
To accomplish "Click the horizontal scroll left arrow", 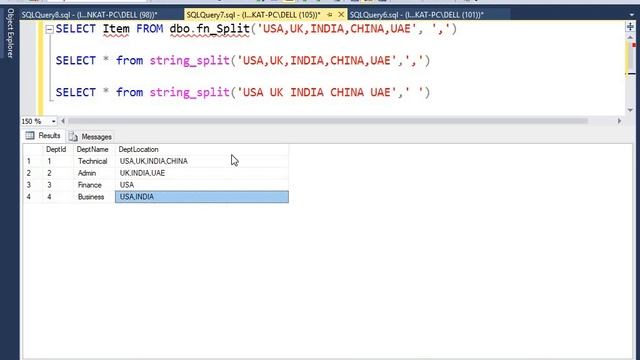I will pyautogui.click(x=63, y=121).
